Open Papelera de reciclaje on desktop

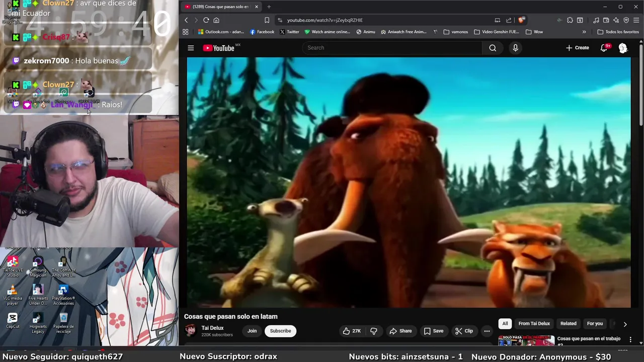pyautogui.click(x=63, y=323)
